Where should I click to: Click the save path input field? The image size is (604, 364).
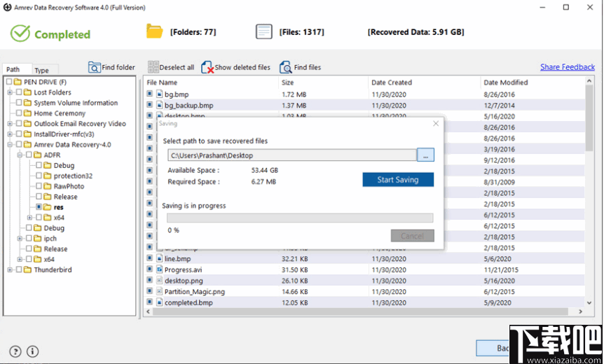click(292, 155)
